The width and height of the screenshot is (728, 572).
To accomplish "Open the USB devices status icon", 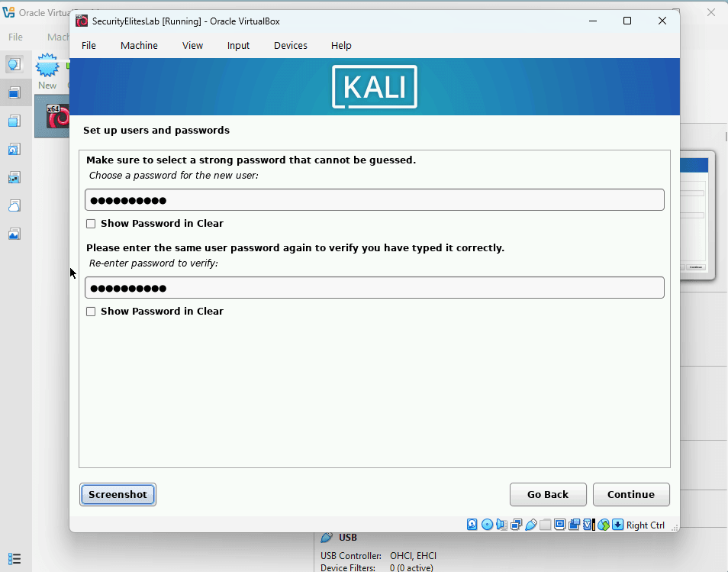I will pos(531,525).
